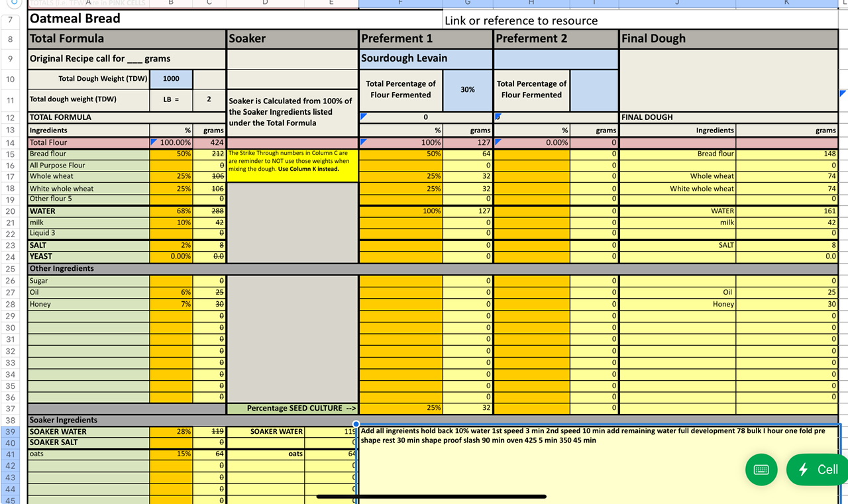848x504 pixels.
Task: Tap the green keyboard icon button
Action: pos(761,470)
